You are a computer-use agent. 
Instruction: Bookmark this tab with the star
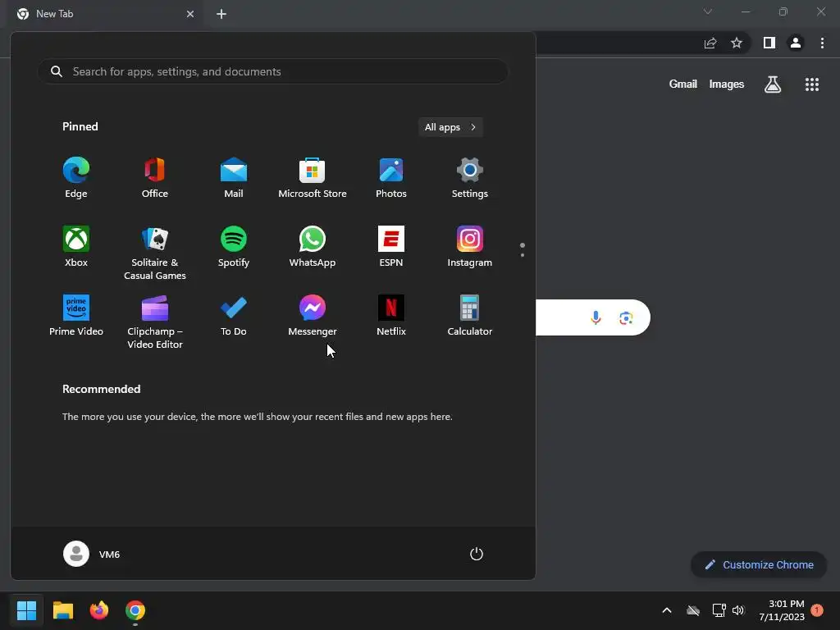737,43
